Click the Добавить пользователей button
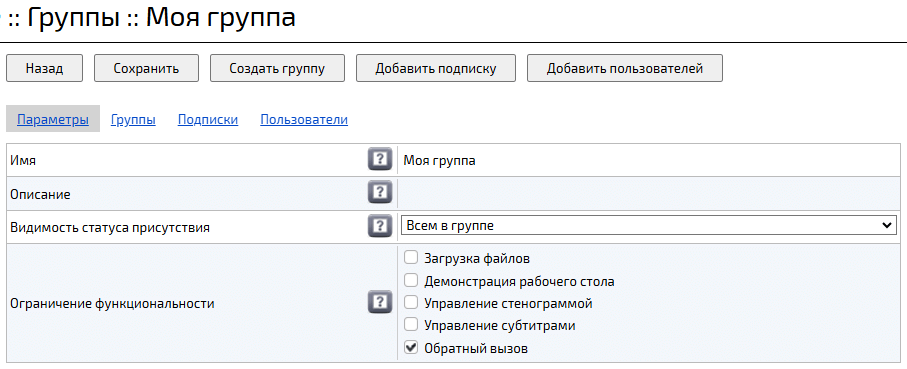This screenshot has height=369, width=907. click(625, 68)
